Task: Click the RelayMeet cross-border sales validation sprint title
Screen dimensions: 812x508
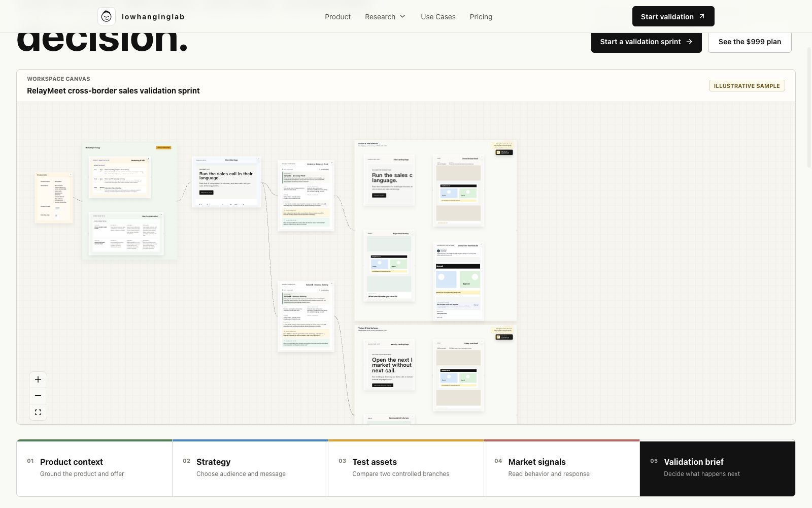Action: [x=113, y=90]
